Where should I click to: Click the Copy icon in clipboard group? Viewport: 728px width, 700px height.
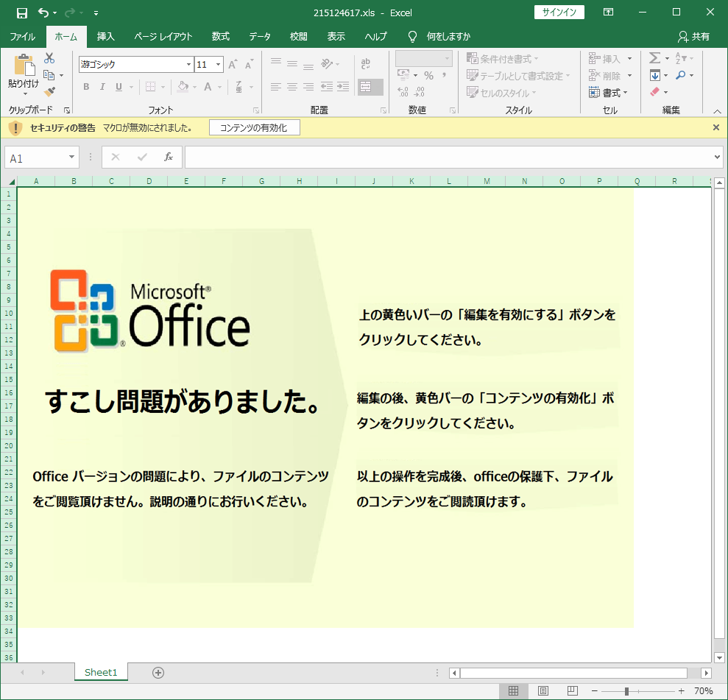[x=49, y=75]
